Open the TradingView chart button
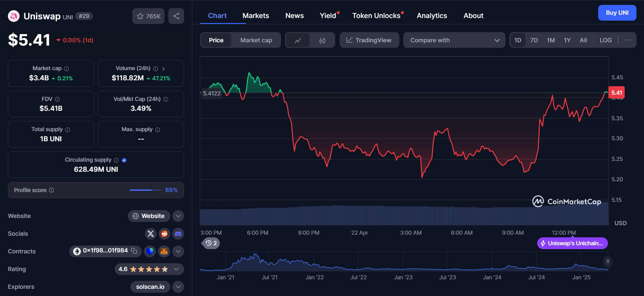This screenshot has width=644, height=296. tap(369, 40)
